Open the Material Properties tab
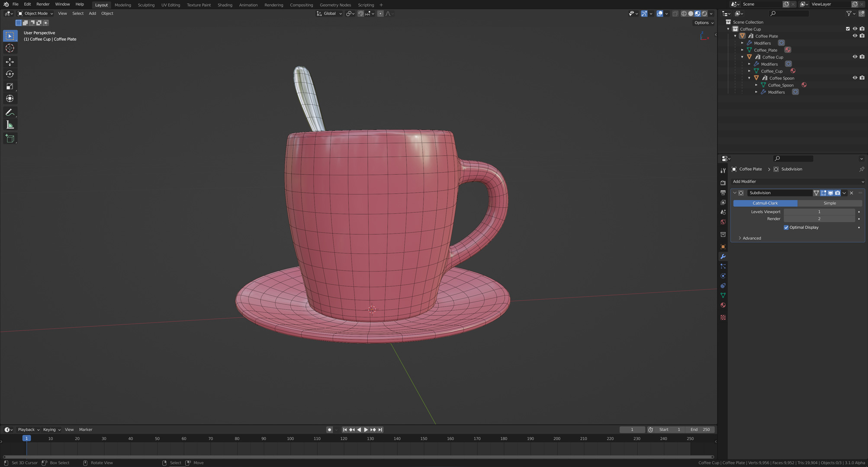868x467 pixels. [x=723, y=305]
